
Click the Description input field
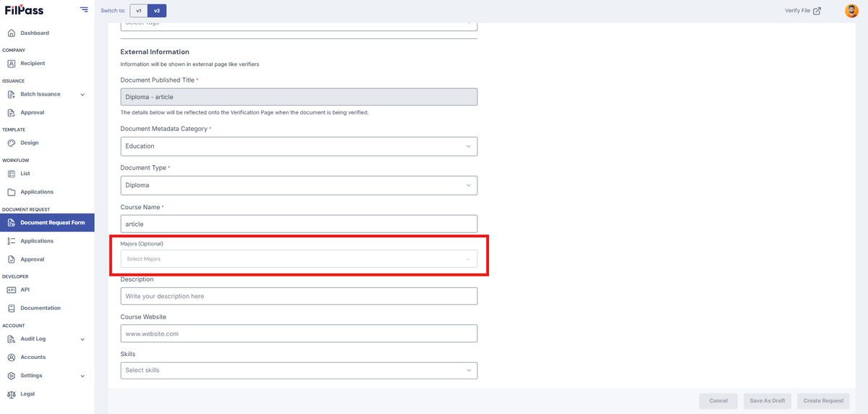click(x=299, y=296)
